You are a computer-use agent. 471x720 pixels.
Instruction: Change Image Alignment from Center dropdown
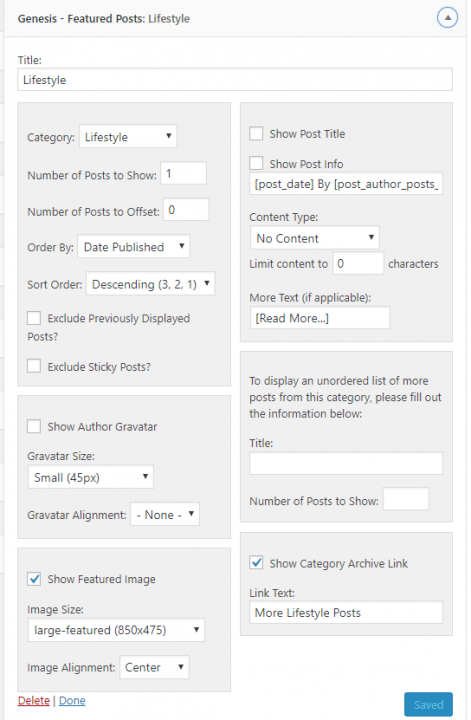coord(154,667)
